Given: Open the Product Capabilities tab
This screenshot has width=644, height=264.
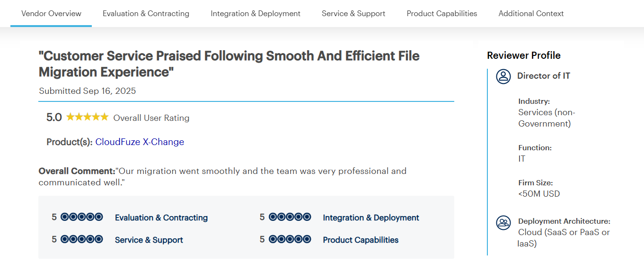Looking at the screenshot, I should pos(442,13).
